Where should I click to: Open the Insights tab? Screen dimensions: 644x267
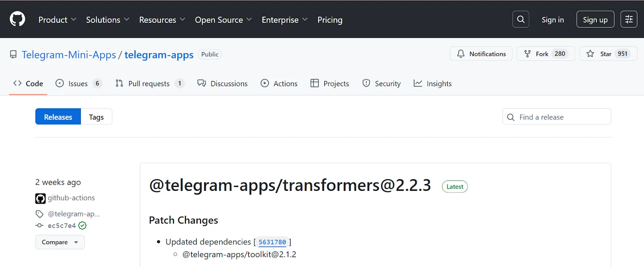[433, 83]
